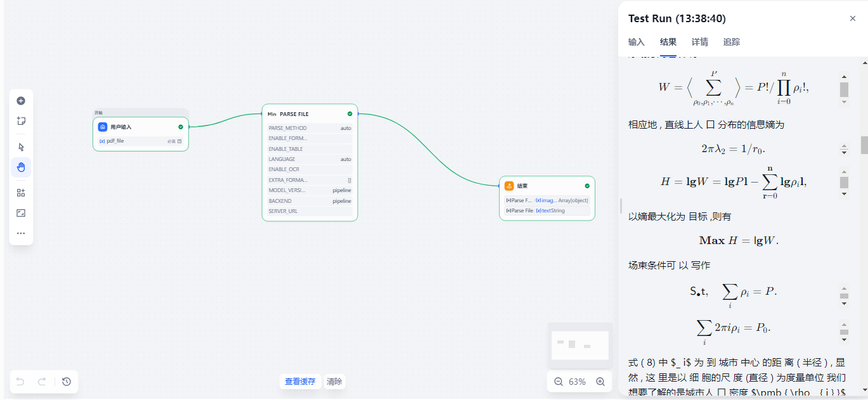Click the add node plus icon
This screenshot has height=400, width=868.
point(21,100)
